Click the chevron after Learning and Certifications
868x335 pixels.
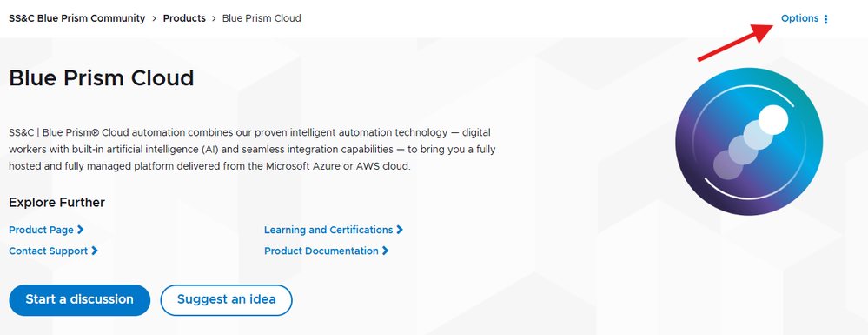400,230
